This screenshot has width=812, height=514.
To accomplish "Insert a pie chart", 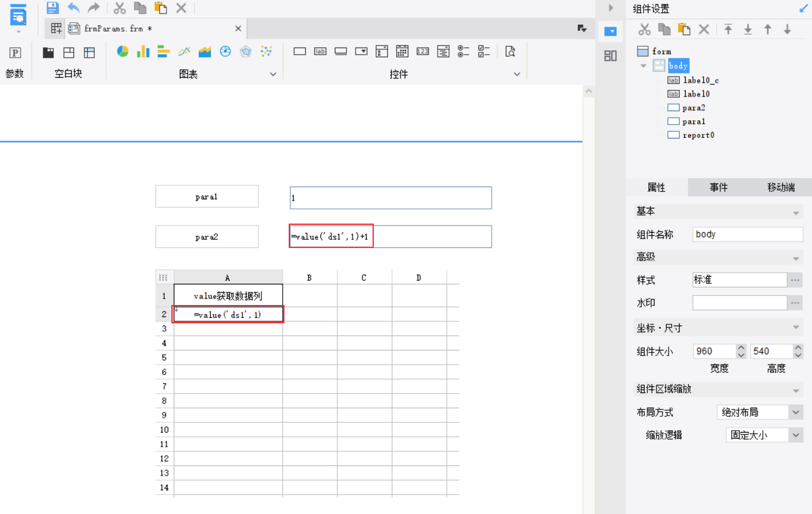I will 123,52.
